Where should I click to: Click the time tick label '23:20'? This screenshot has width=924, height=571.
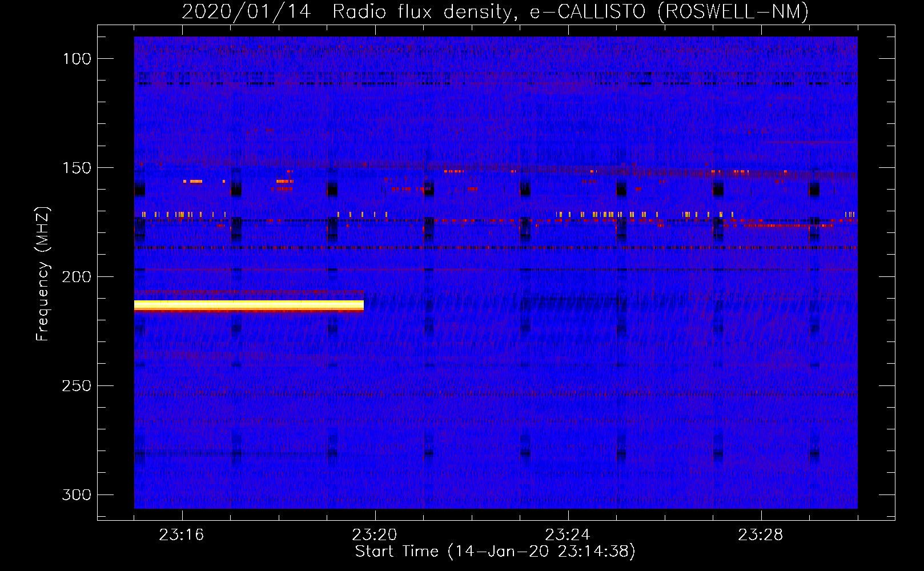(x=375, y=535)
